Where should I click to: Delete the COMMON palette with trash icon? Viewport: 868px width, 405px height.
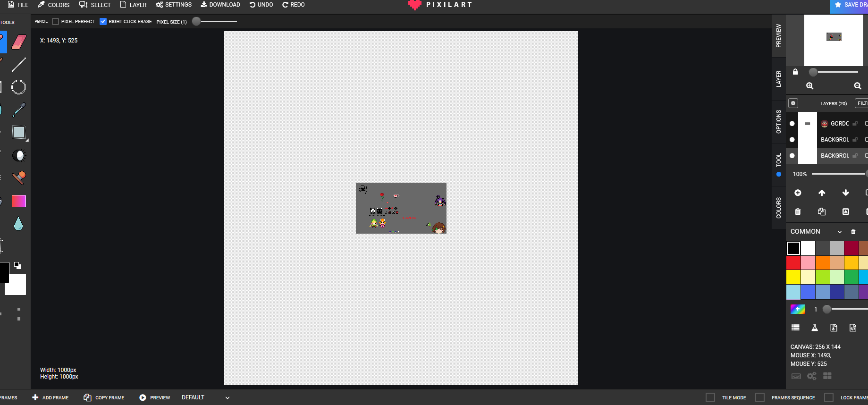[x=853, y=232]
